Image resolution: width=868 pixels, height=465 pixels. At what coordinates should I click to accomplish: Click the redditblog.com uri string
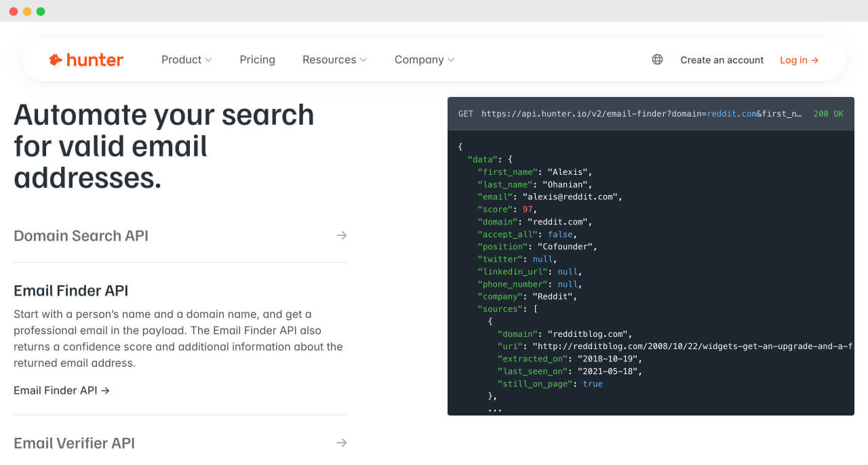pos(693,346)
